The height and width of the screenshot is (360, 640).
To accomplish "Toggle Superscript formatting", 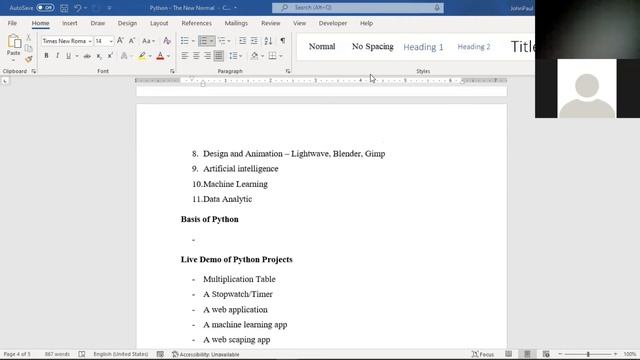I will [x=110, y=56].
